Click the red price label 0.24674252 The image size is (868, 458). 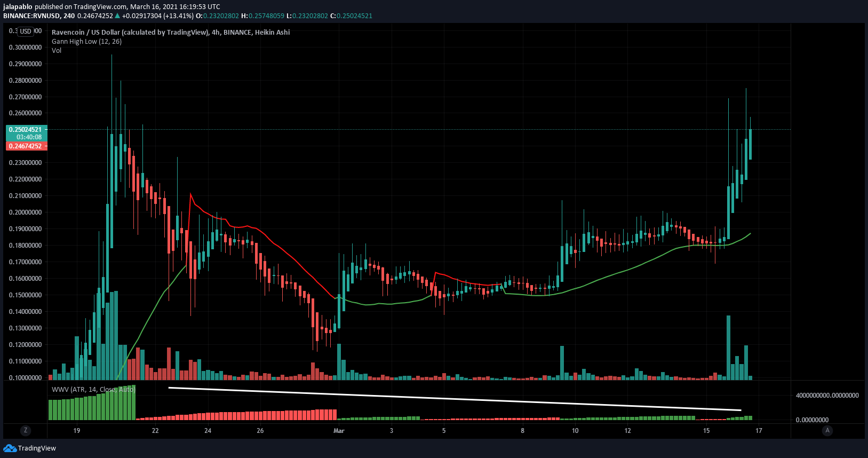(x=26, y=146)
